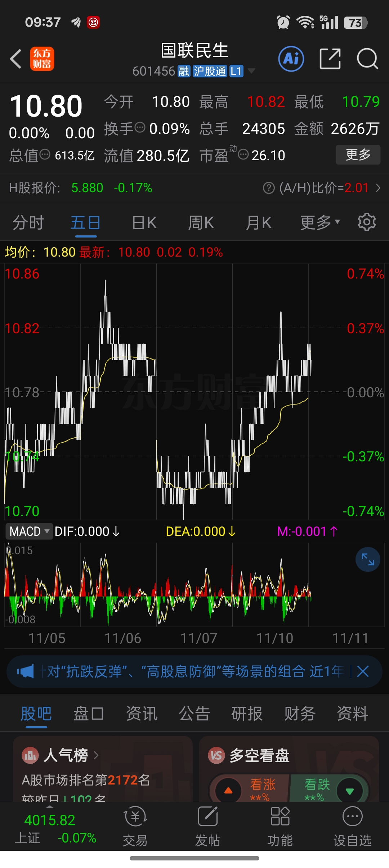Expand the 人气榜 chevron

click(x=96, y=755)
